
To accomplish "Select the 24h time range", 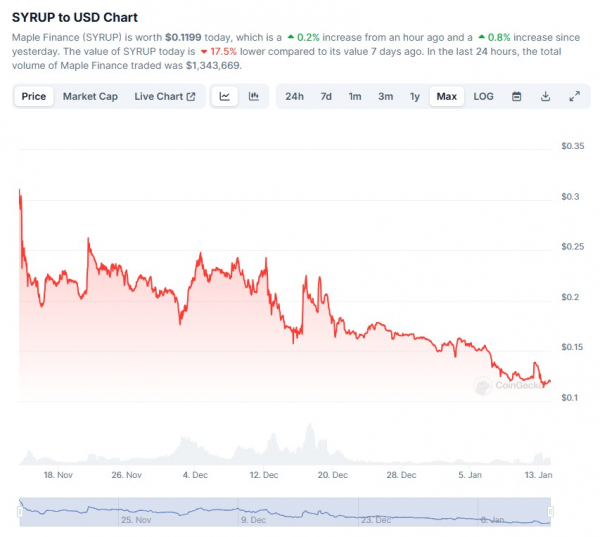I will point(294,96).
